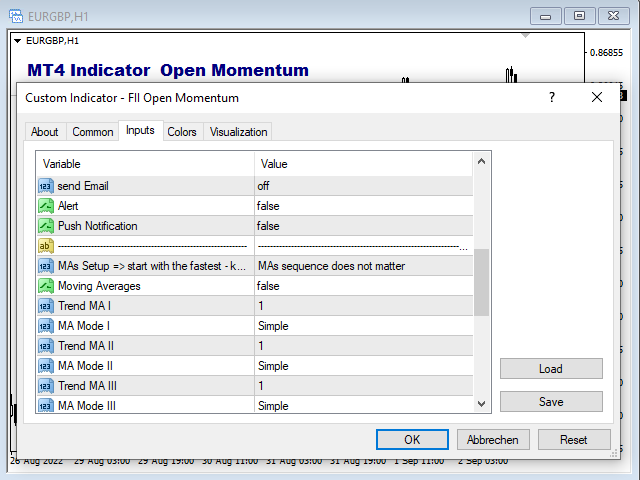
Task: Open the Visualization tab
Action: 238,132
